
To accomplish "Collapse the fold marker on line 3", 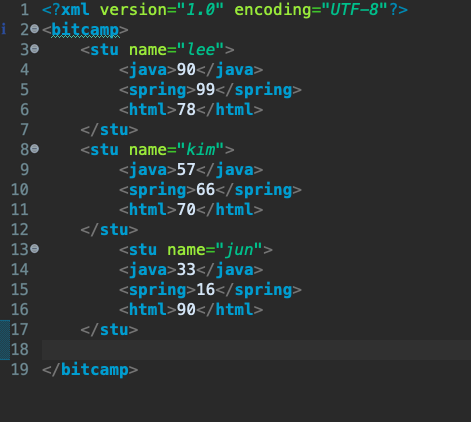I will click(34, 49).
